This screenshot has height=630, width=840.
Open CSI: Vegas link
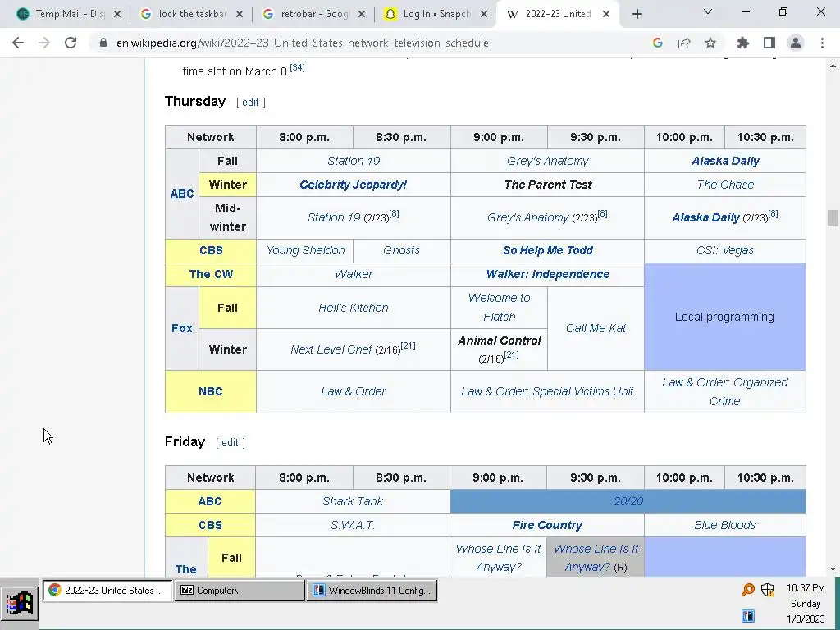pyautogui.click(x=725, y=250)
